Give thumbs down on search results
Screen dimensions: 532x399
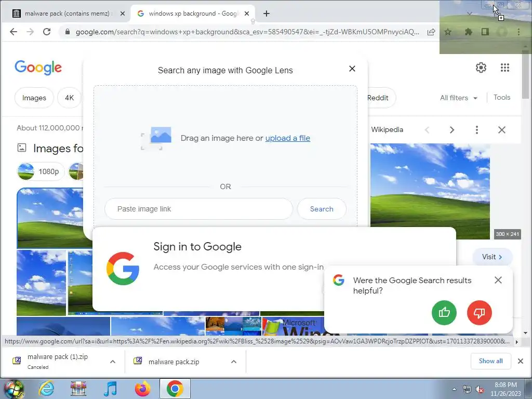480,312
